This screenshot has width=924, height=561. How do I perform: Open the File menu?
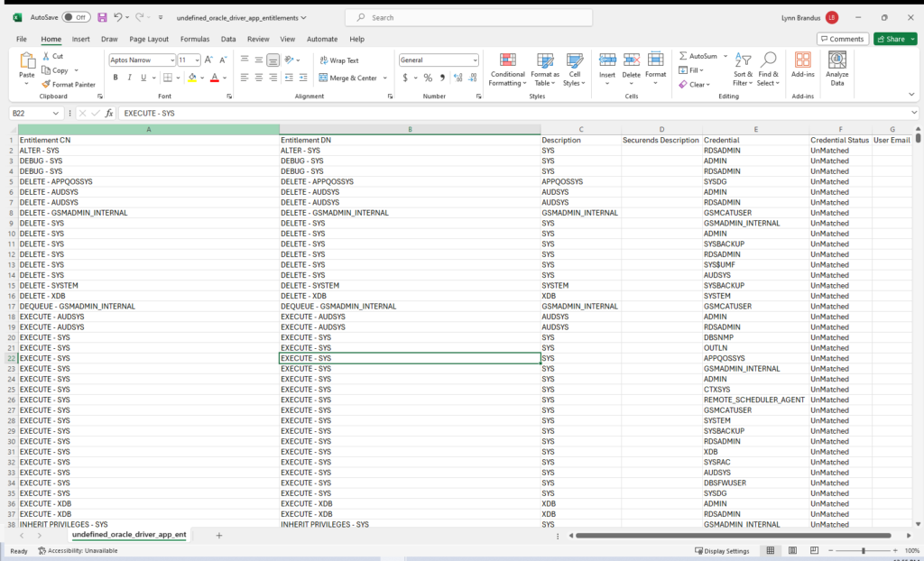22,39
